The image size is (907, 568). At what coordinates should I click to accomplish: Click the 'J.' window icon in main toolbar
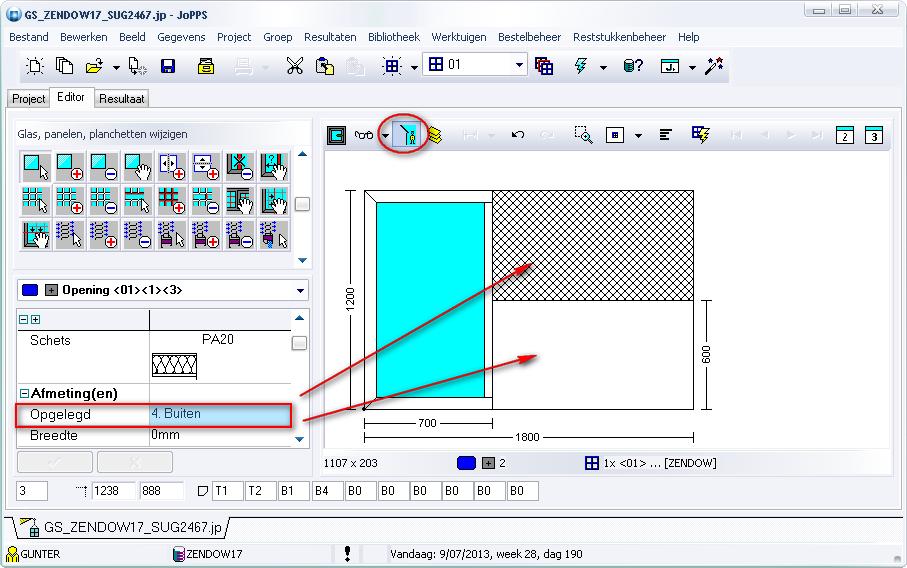pyautogui.click(x=670, y=66)
